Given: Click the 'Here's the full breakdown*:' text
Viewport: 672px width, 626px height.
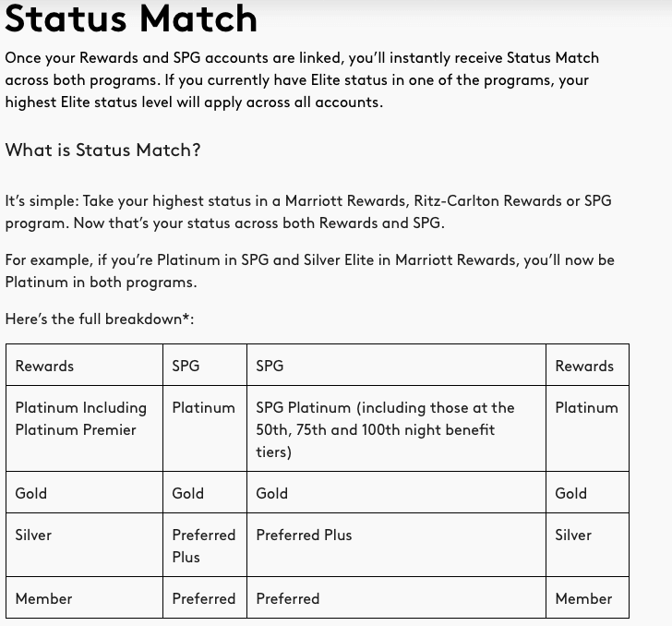Looking at the screenshot, I should tap(100, 319).
